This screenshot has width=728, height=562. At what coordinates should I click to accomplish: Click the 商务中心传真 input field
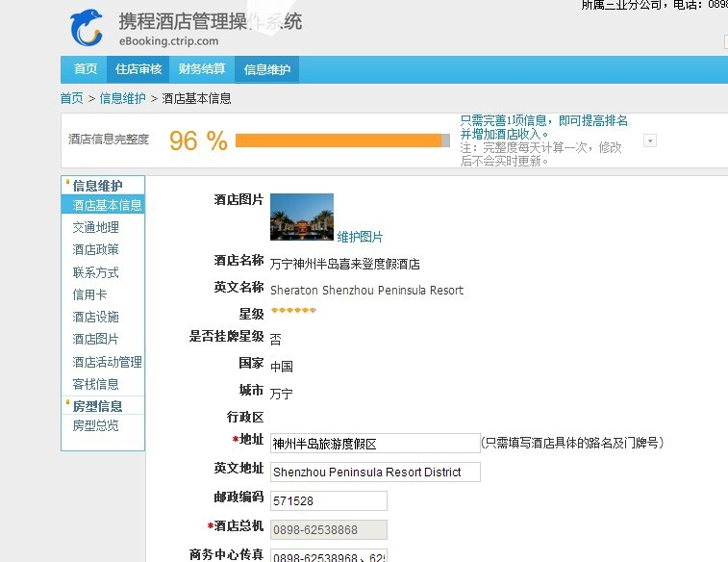pyautogui.click(x=329, y=555)
